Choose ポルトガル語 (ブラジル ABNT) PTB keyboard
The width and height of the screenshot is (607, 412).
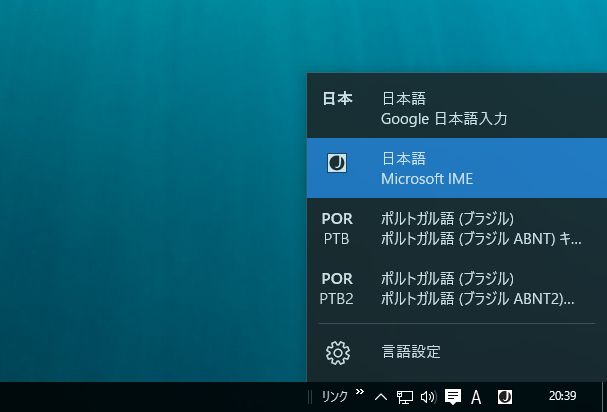[457, 228]
